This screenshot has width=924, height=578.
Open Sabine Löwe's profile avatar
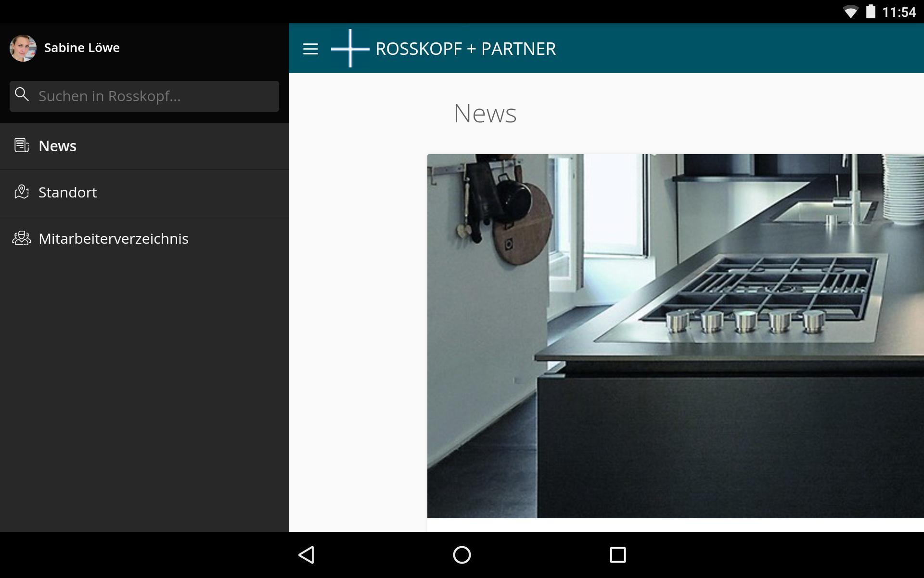pyautogui.click(x=23, y=48)
